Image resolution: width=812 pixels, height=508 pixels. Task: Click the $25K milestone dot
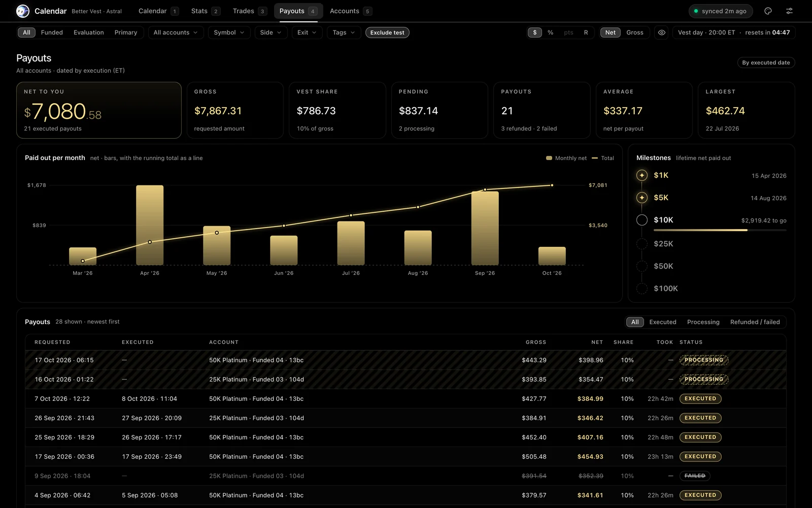pyautogui.click(x=642, y=244)
